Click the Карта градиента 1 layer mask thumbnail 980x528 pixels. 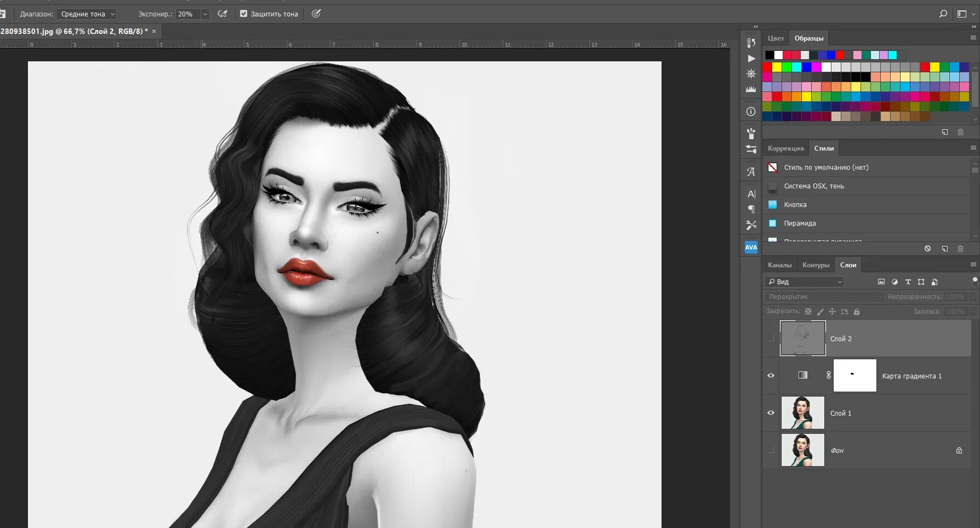tap(854, 375)
